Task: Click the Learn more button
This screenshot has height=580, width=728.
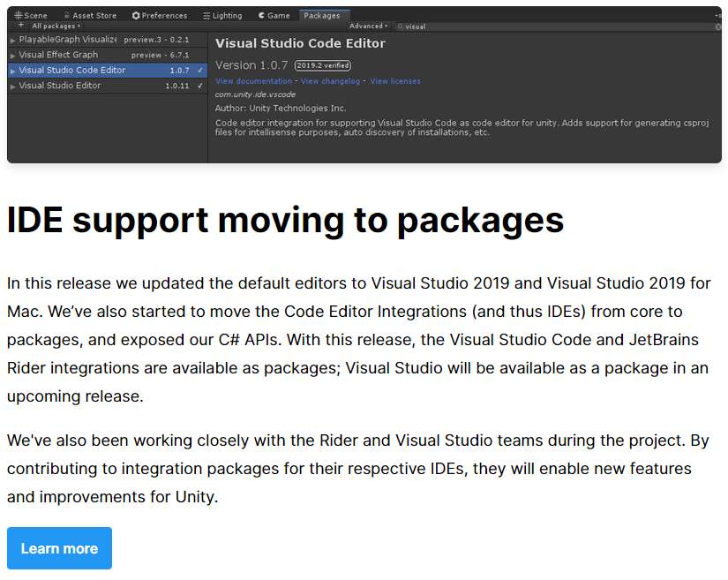Action: click(x=59, y=548)
